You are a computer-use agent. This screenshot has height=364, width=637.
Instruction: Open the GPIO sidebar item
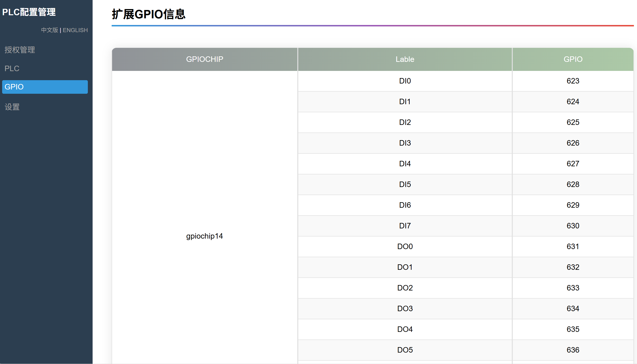click(45, 87)
